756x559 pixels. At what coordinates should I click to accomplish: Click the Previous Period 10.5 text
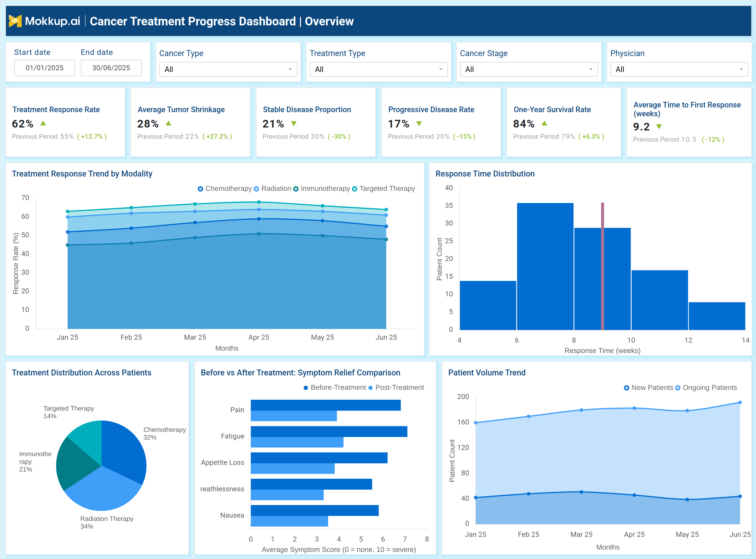(664, 139)
